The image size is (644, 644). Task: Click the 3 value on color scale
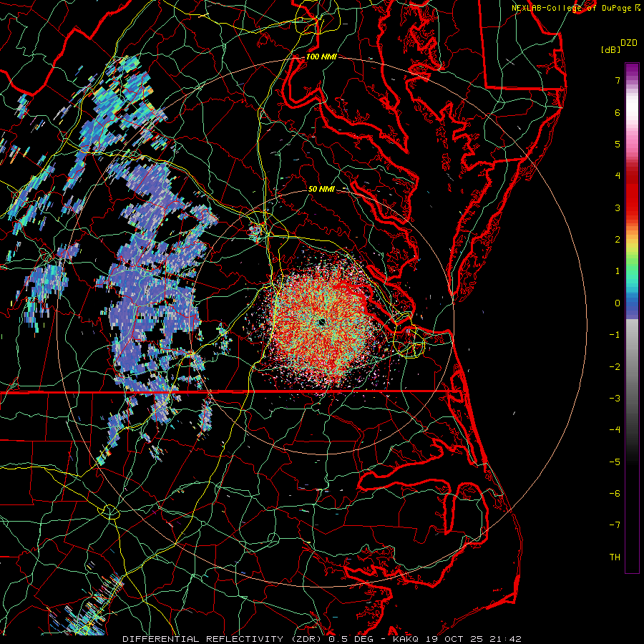point(618,208)
